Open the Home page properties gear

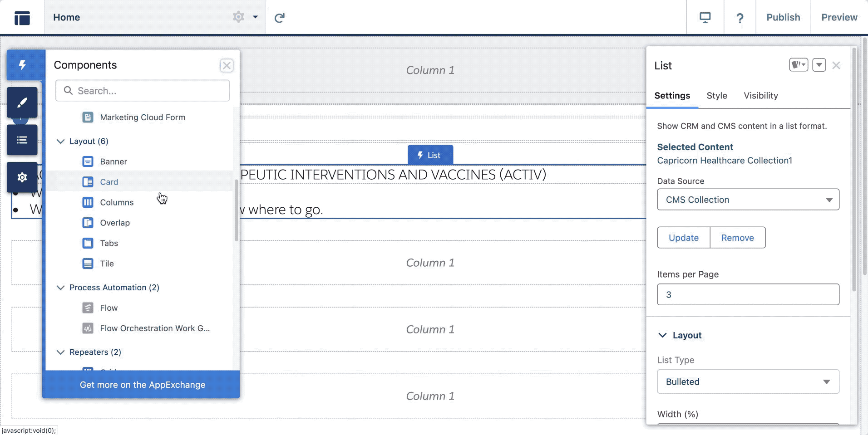[x=238, y=17]
